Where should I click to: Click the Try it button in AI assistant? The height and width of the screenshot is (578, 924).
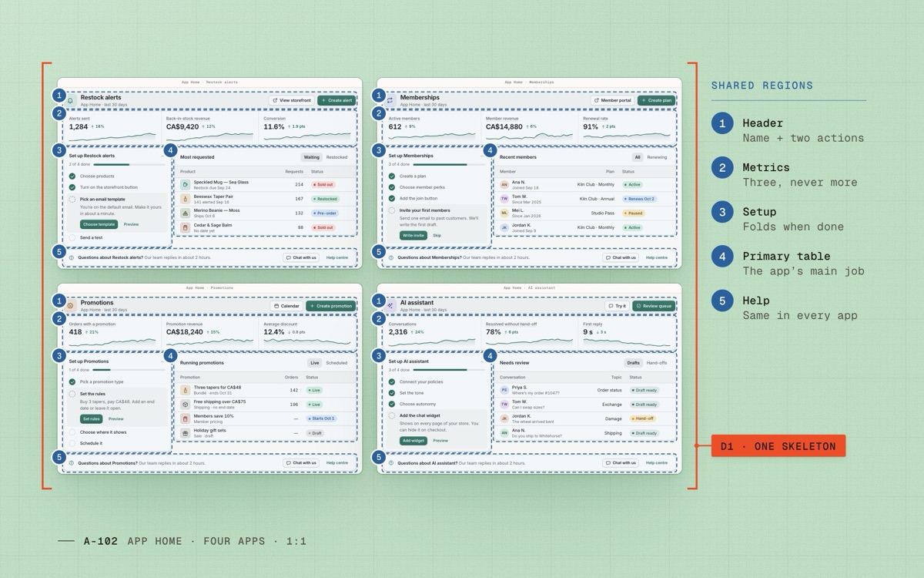pos(618,306)
